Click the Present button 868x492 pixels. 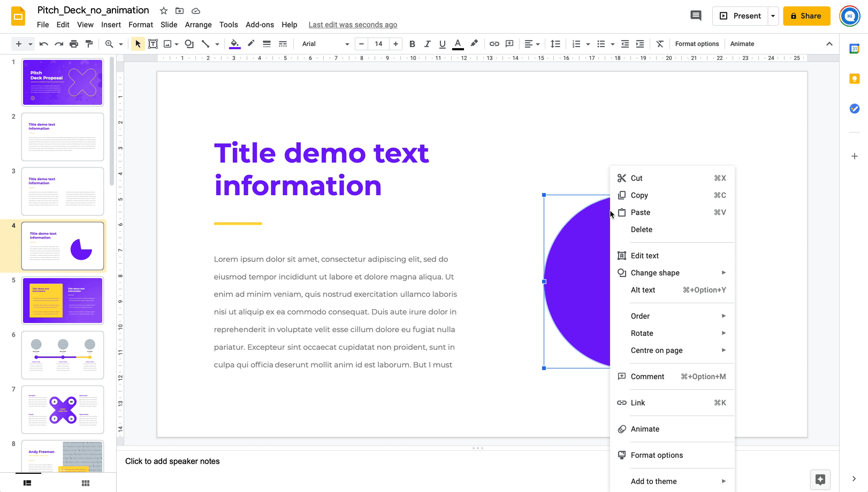[x=741, y=16]
